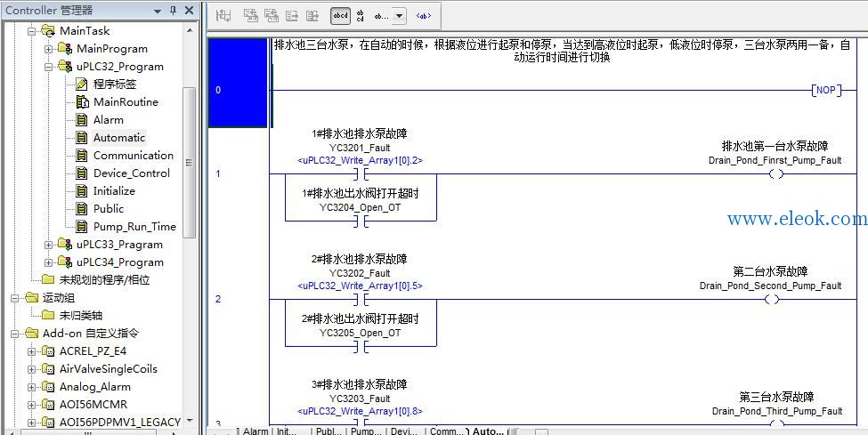The image size is (868, 435).
Task: Expand the MainProgram node
Action: (x=49, y=49)
